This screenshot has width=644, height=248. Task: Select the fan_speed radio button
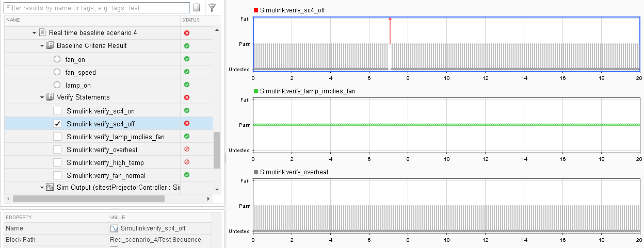point(57,72)
